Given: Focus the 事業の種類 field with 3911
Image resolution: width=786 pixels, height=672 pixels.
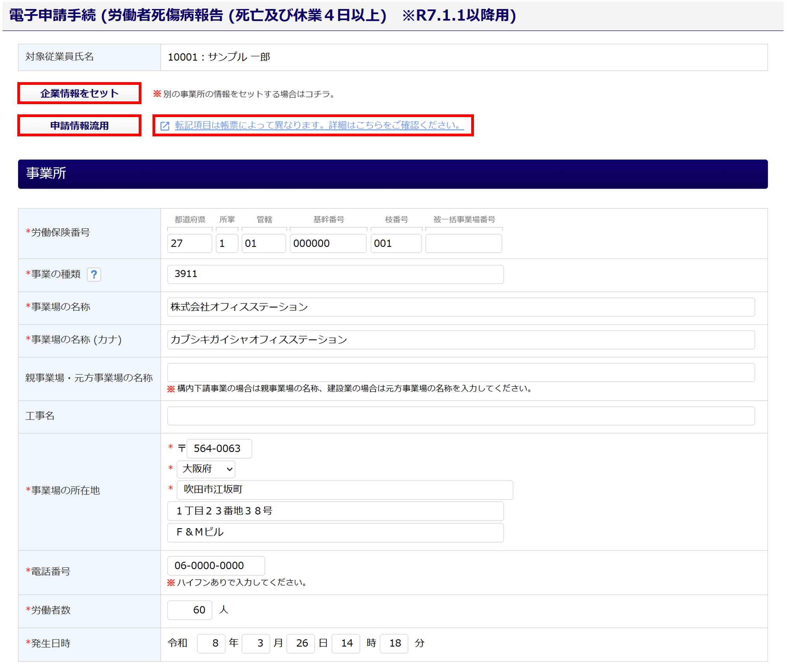Looking at the screenshot, I should click(x=335, y=274).
